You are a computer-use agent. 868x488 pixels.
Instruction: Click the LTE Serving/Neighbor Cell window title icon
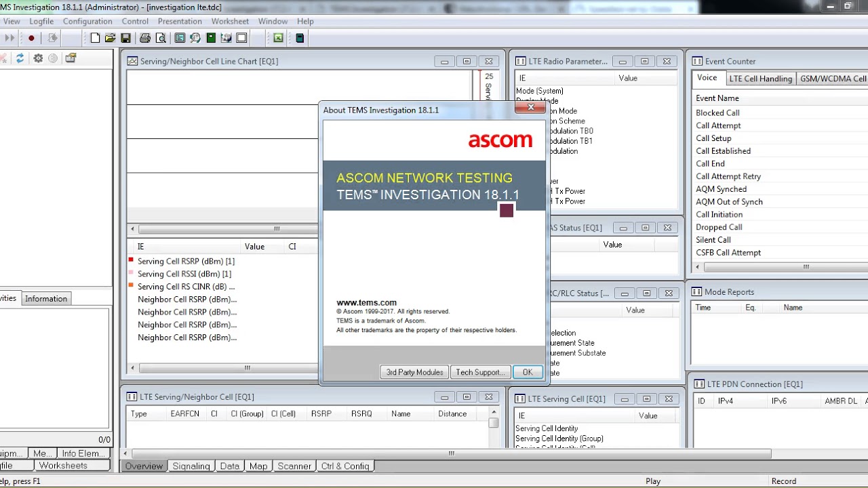click(132, 396)
